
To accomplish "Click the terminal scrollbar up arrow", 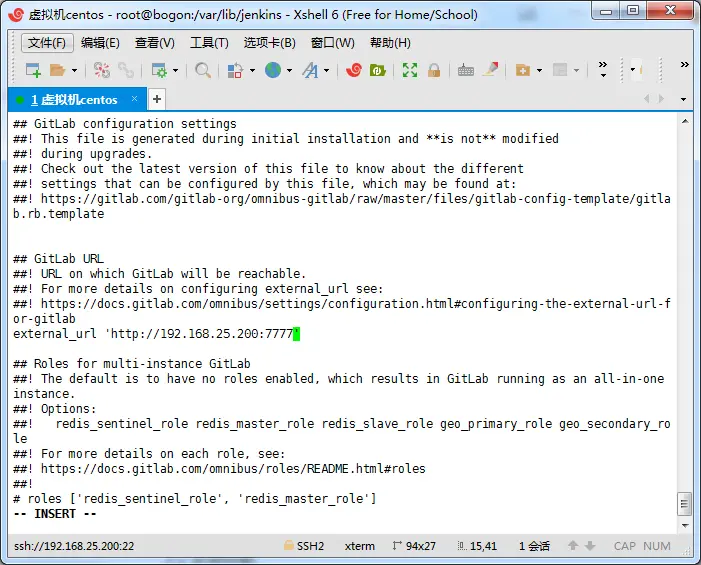I will tap(684, 121).
